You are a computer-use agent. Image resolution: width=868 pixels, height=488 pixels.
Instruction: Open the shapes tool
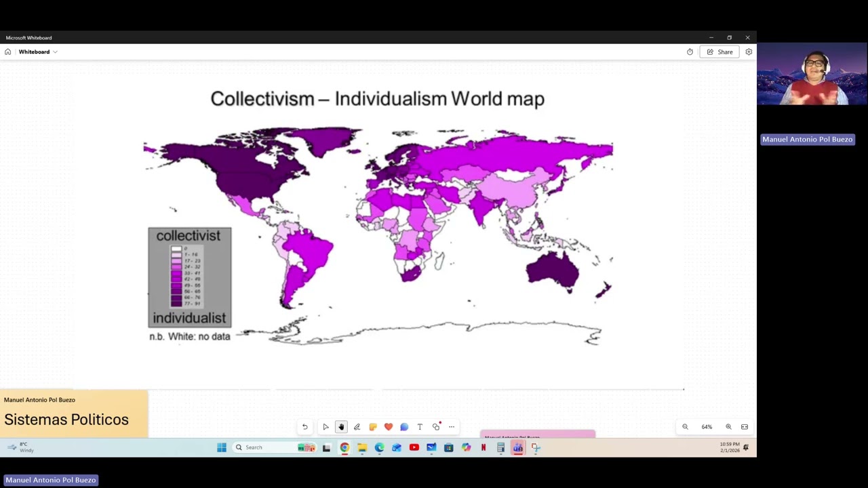[x=436, y=427]
